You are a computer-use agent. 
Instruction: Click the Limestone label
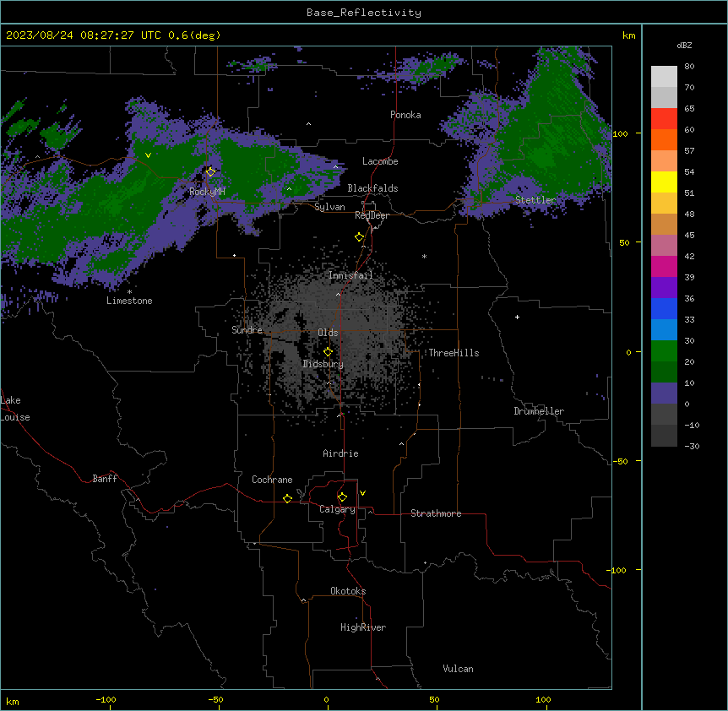129,301
